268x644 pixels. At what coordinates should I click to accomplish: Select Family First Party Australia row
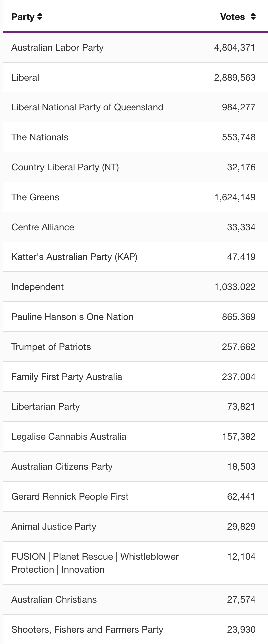click(x=135, y=377)
